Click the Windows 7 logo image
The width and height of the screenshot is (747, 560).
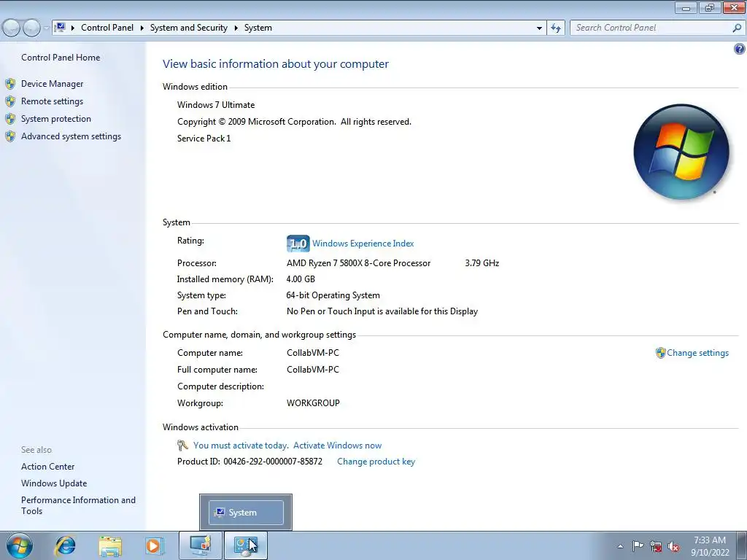point(681,152)
